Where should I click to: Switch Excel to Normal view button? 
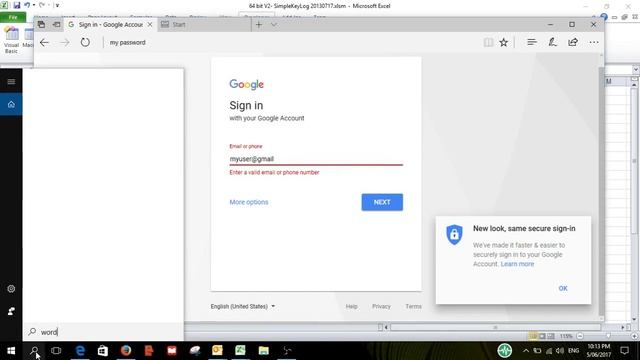point(533,336)
